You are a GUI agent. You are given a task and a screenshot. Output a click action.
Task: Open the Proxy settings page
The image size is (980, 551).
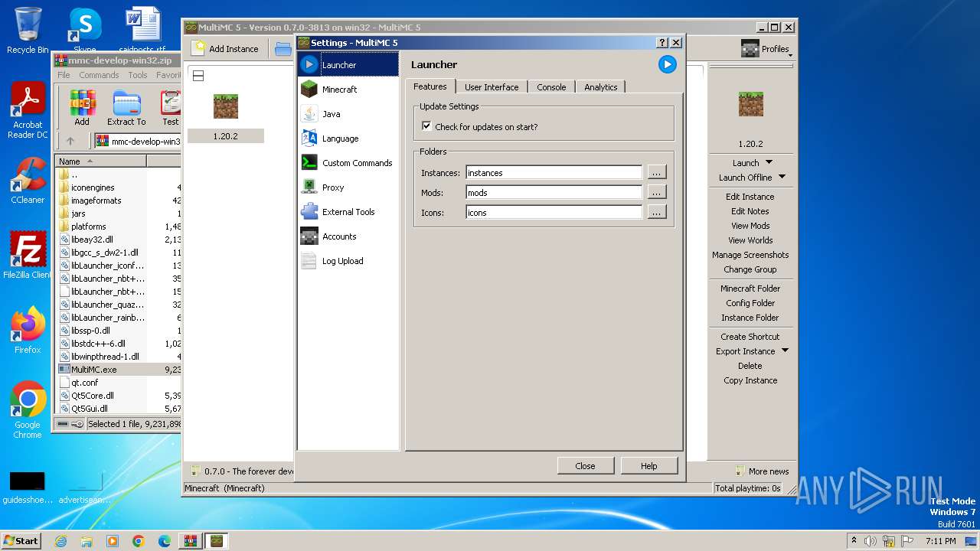pos(348,187)
